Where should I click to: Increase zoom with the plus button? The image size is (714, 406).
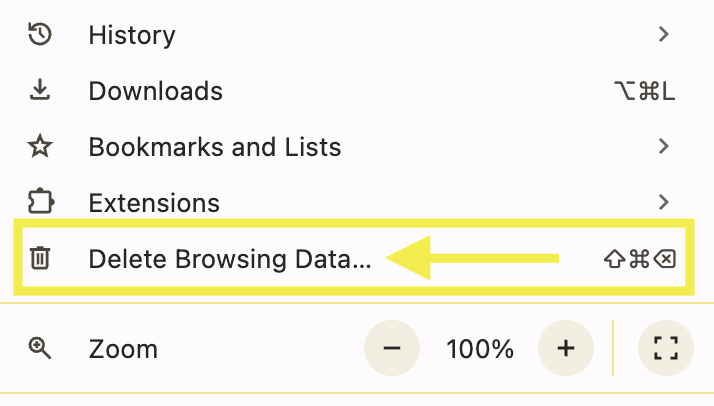point(566,349)
